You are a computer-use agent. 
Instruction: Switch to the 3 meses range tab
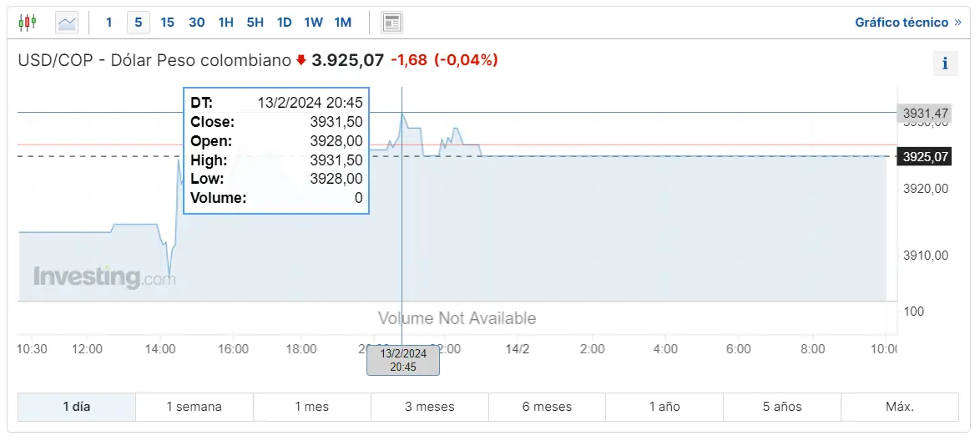coord(429,407)
